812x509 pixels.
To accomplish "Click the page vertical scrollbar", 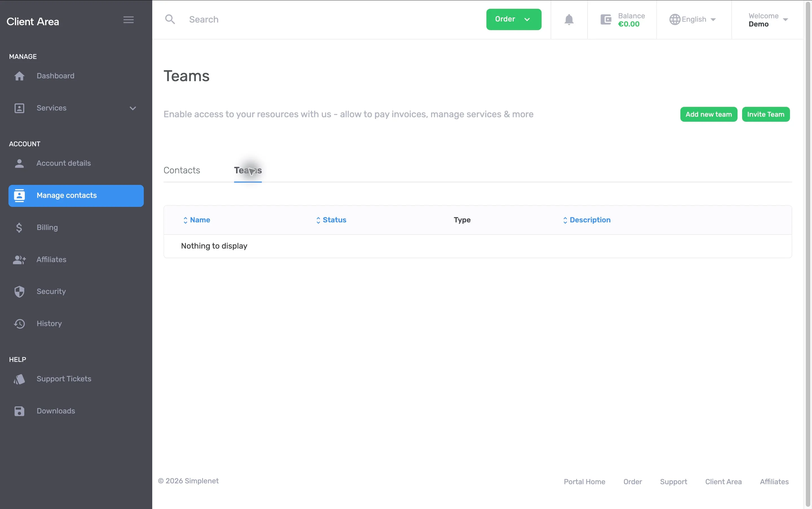I will click(808, 254).
